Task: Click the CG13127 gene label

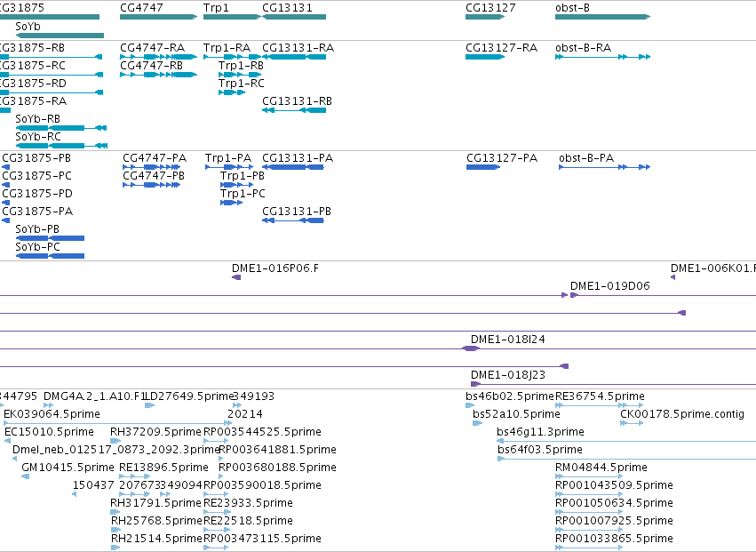Action: tap(490, 8)
